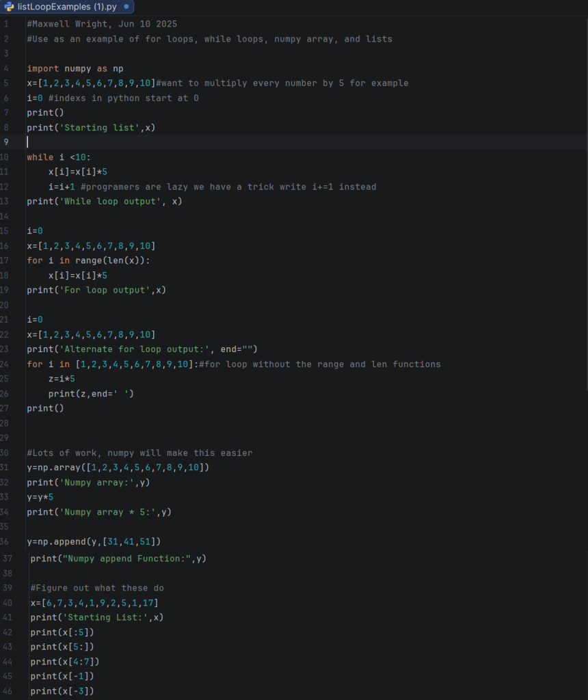Viewport: 588px width, 700px height.
Task: Click the 'while i <10:' statement
Action: click(x=58, y=157)
